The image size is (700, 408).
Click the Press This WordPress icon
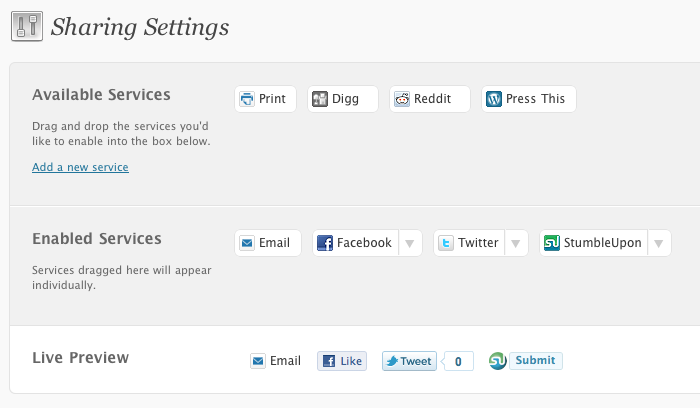pos(494,99)
